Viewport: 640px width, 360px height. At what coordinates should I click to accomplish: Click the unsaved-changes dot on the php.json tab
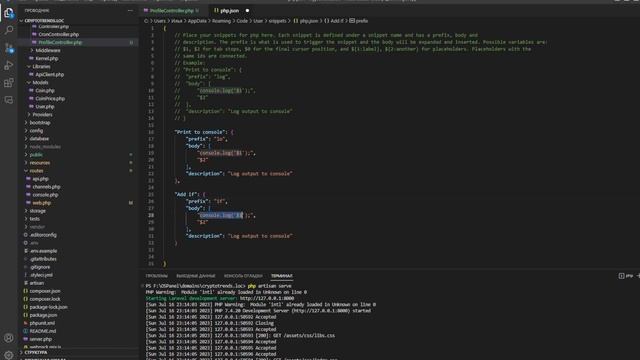(247, 11)
